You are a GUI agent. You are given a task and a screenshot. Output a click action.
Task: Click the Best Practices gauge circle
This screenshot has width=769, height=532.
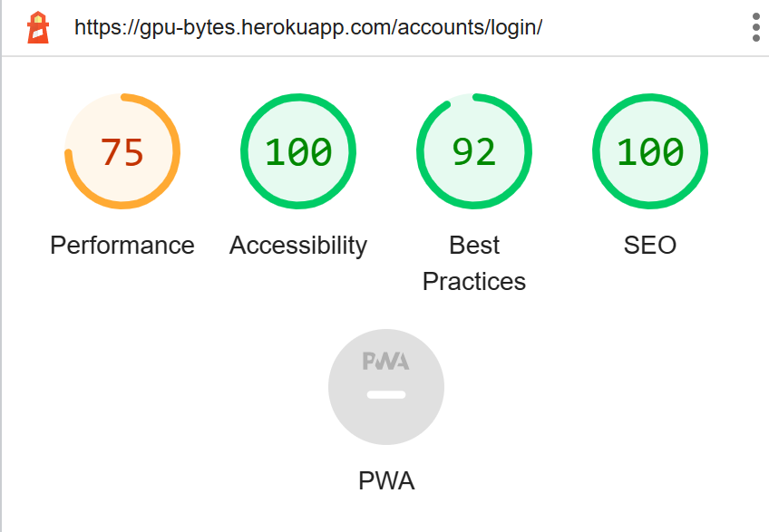pyautogui.click(x=474, y=151)
